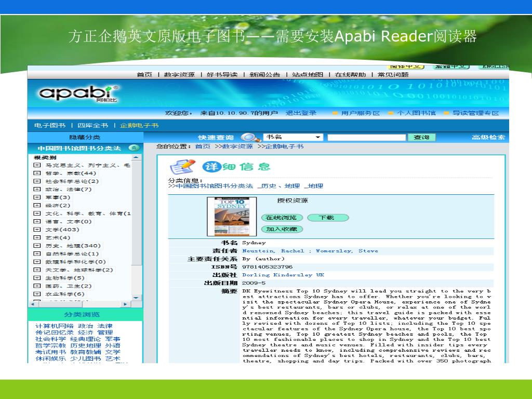Open the 中国图书馆图书分类法 classification link
Image resolution: width=532 pixels, height=399 pixels.
click(x=215, y=186)
